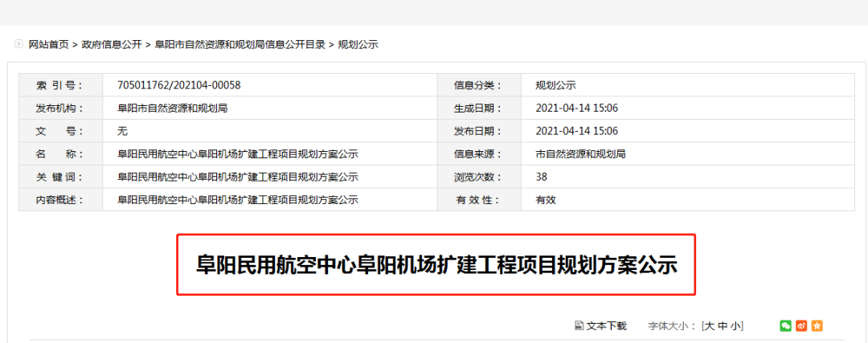Select 发布日期 value 2021-04-14 15:06
868x343 pixels.
[577, 131]
